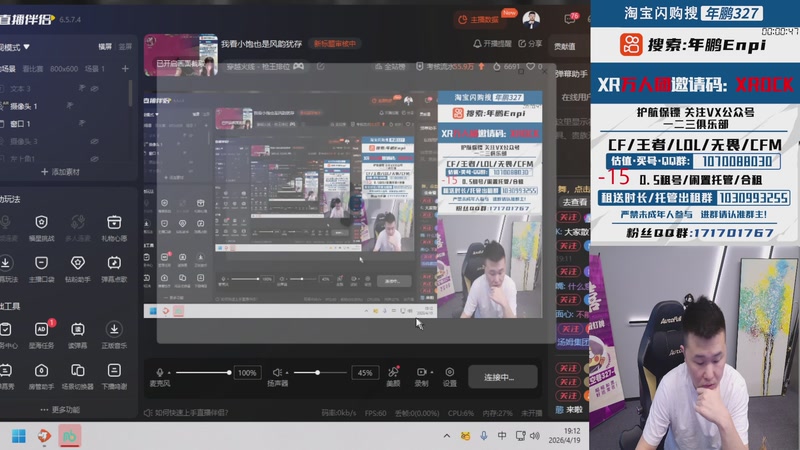Image resolution: width=800 pixels, height=450 pixels.
Task: Click 录制 record icon
Action: 421,372
